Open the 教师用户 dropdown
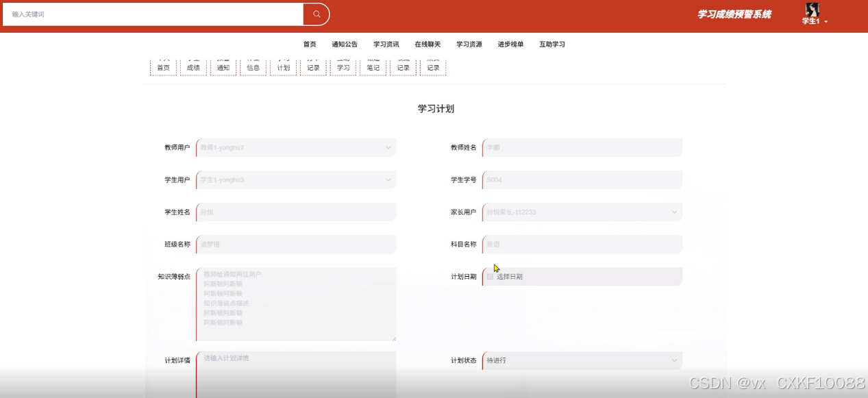 tap(296, 147)
